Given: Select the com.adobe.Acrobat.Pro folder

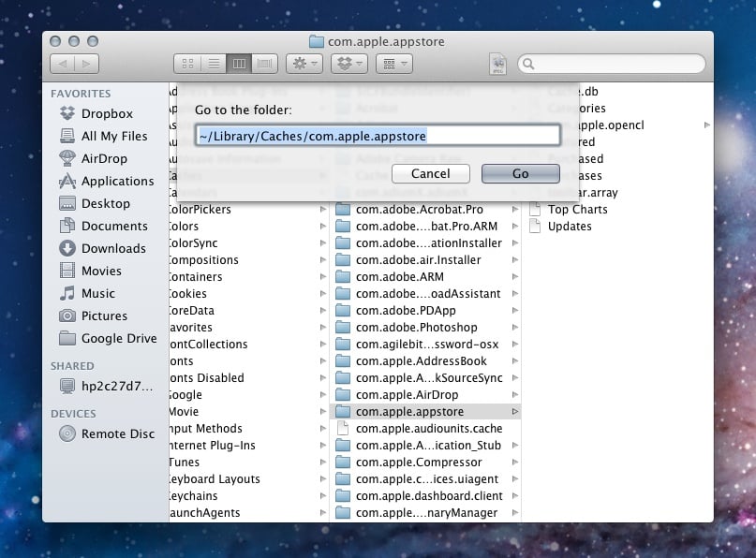Looking at the screenshot, I should (x=425, y=209).
